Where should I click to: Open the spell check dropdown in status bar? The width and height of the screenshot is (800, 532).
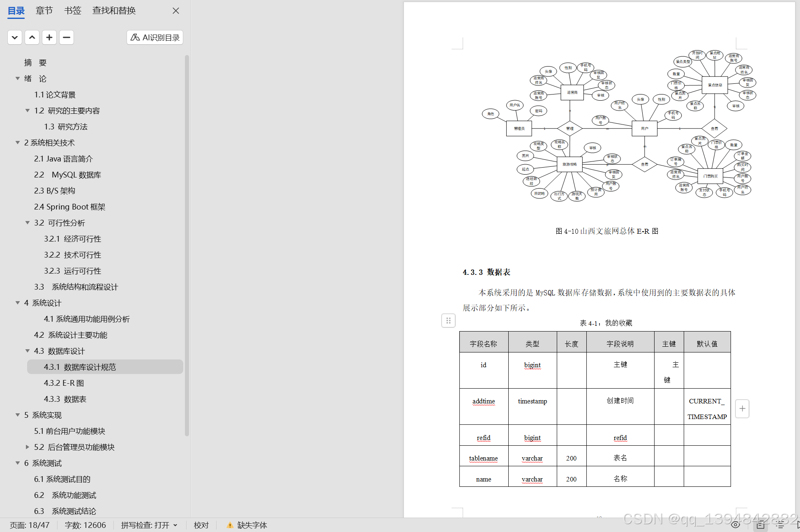[176, 525]
